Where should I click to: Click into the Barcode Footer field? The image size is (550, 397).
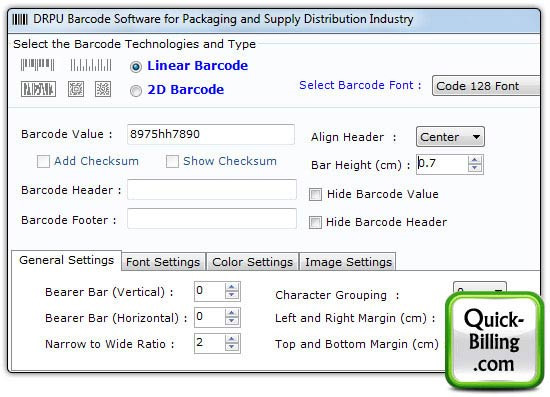coord(212,218)
